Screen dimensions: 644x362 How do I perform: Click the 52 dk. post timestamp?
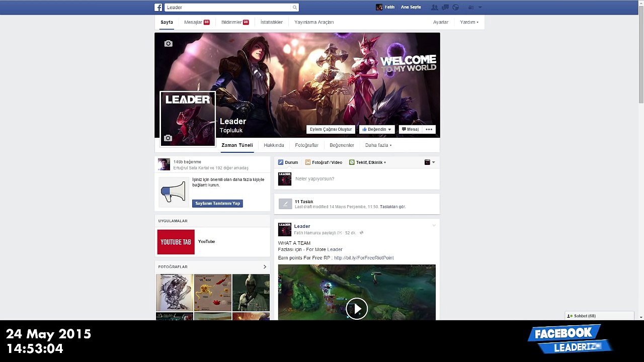click(x=351, y=233)
